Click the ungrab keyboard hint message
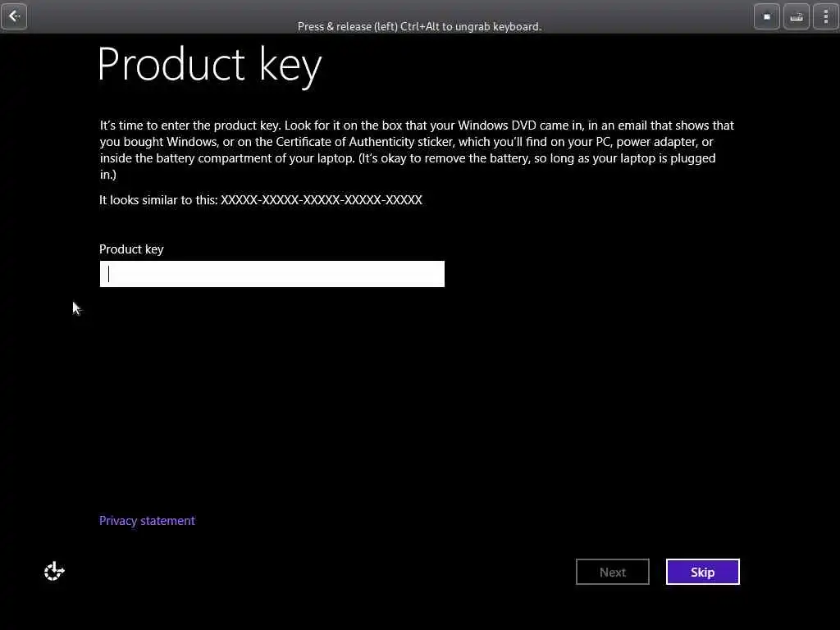 419,26
